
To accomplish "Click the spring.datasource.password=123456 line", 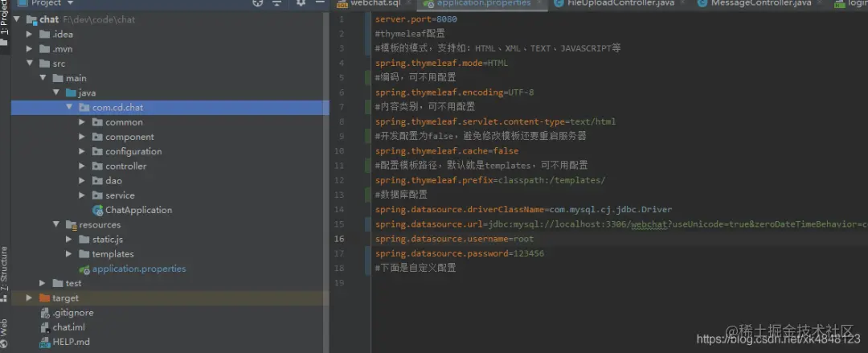I will point(460,254).
